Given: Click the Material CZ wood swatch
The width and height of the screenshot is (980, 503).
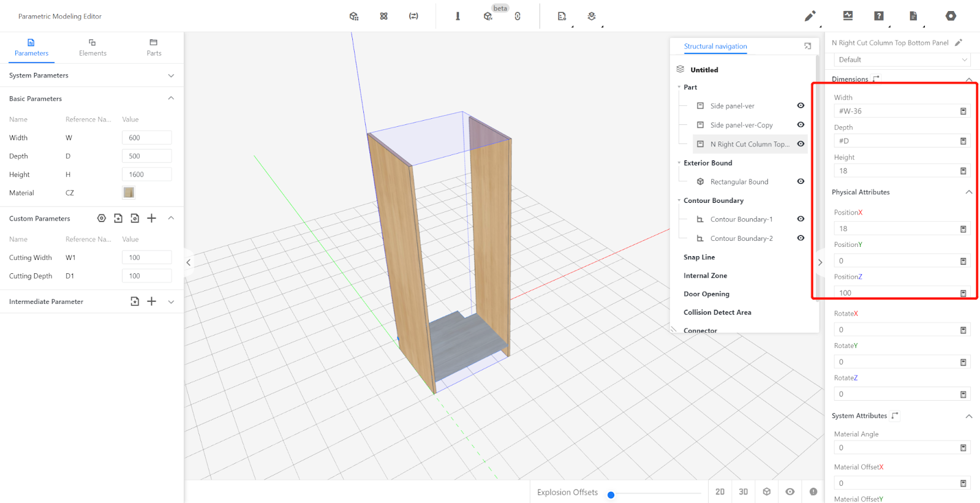Looking at the screenshot, I should 129,192.
